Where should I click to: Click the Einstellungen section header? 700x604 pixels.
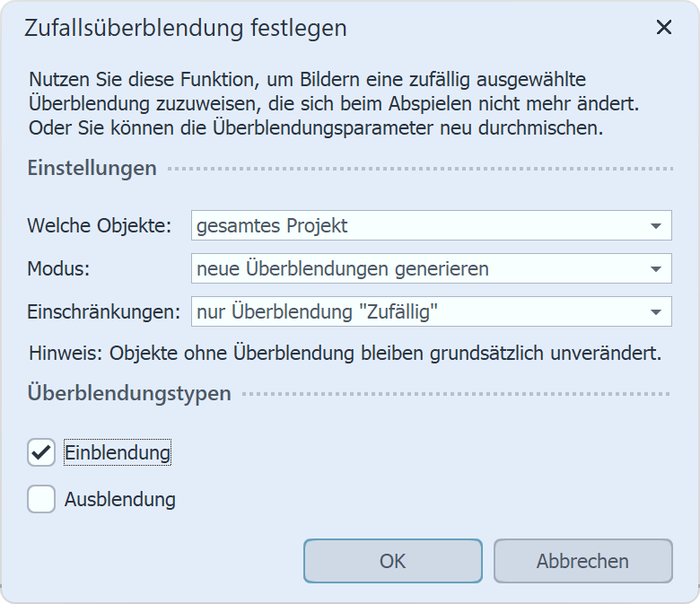(x=92, y=168)
